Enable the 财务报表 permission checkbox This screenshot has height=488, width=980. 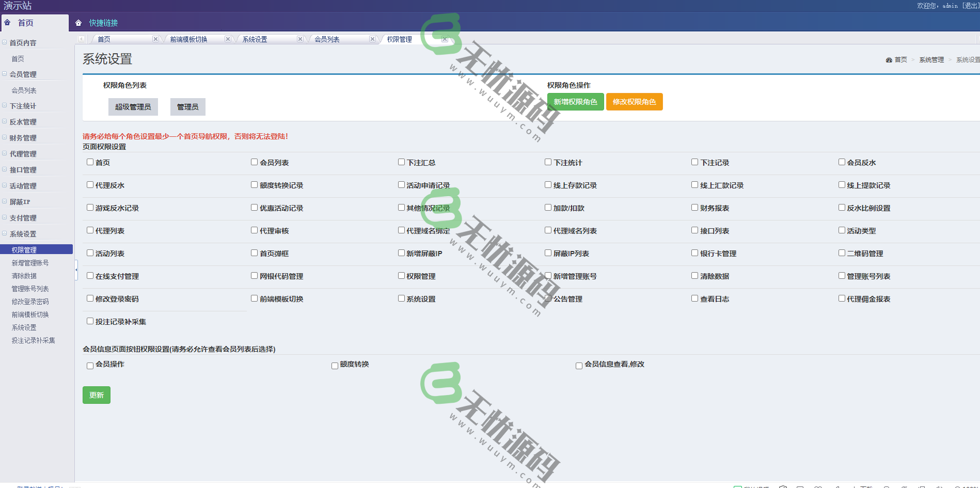[694, 208]
